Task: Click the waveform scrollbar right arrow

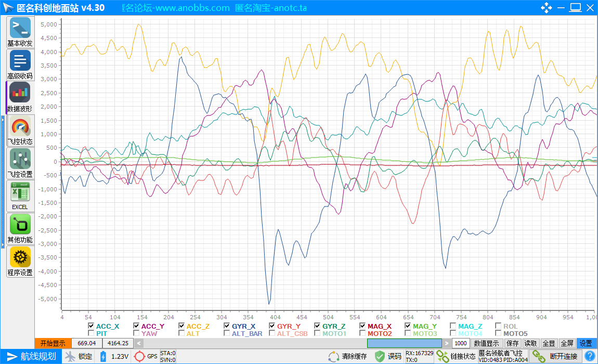Action: click(x=447, y=343)
